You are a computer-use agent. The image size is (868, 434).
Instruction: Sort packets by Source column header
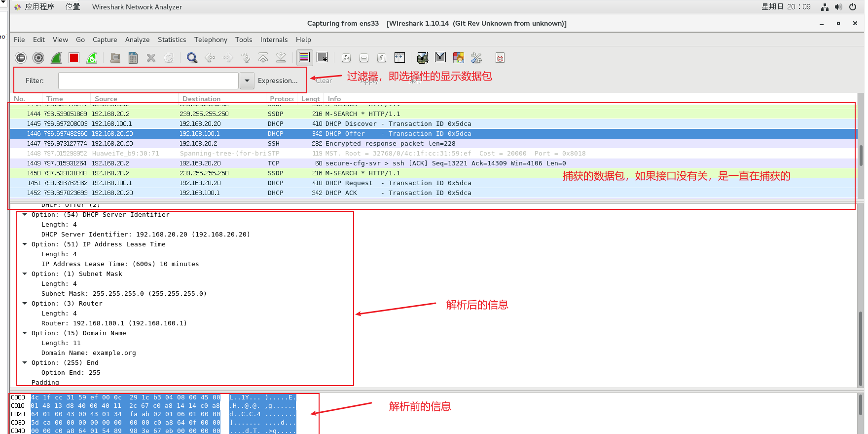click(x=134, y=99)
